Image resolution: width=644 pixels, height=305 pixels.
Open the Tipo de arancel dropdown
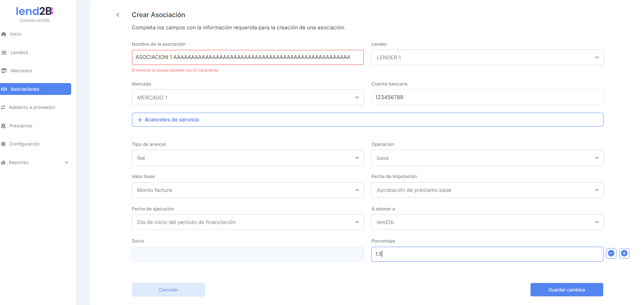pyautogui.click(x=247, y=158)
